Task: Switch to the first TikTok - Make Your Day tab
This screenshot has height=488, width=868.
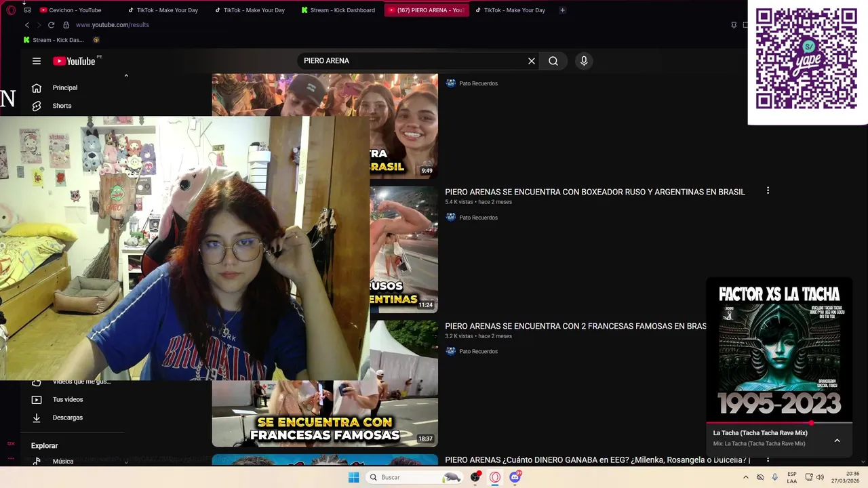Action: tap(163, 10)
